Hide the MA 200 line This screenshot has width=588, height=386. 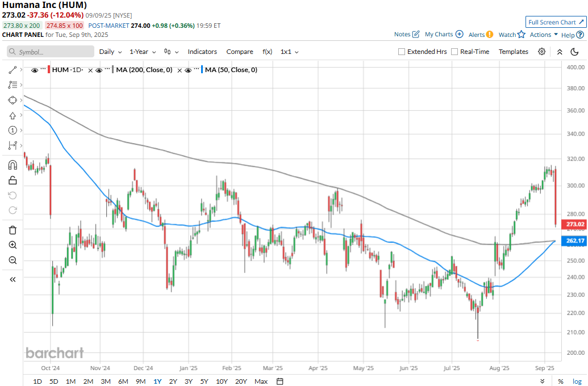click(99, 70)
